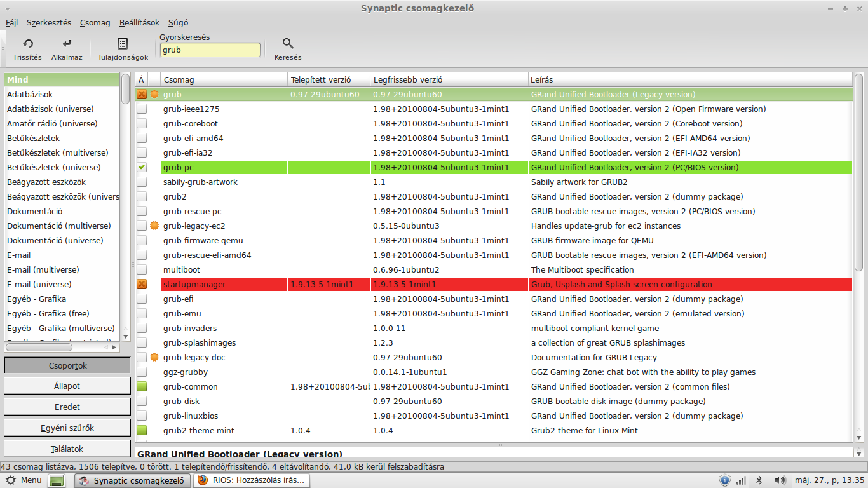Toggle startupmanager removal status box
The height and width of the screenshot is (488, 868).
coord(142,284)
